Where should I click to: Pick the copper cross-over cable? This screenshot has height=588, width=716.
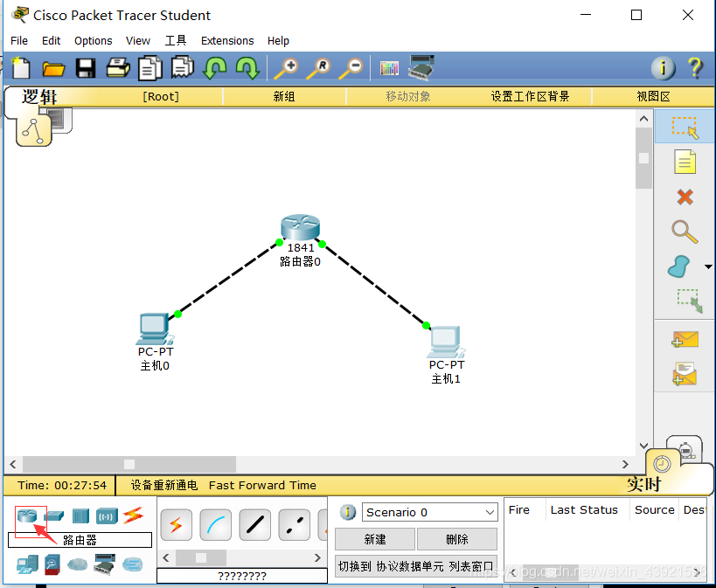294,525
